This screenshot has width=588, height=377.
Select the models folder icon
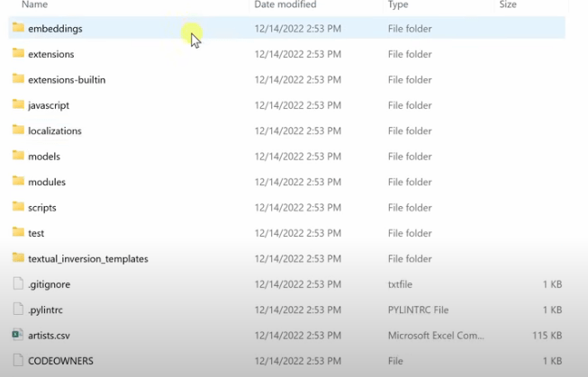coord(18,156)
